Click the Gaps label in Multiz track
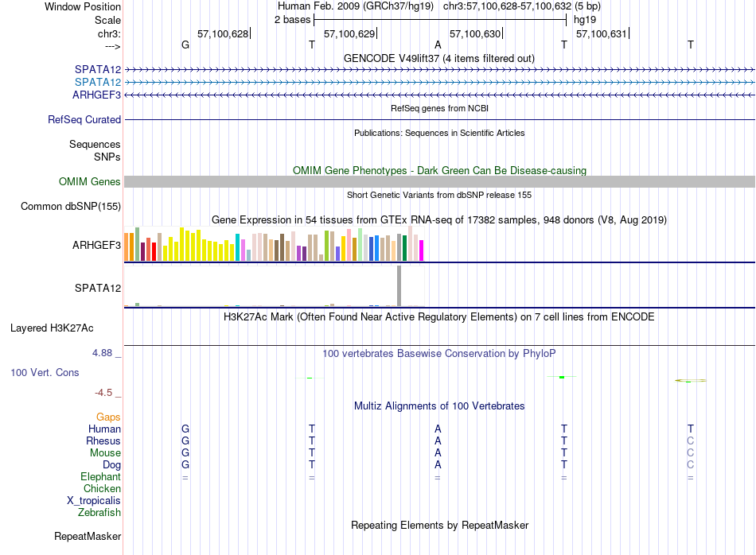The height and width of the screenshot is (555, 756). click(108, 417)
